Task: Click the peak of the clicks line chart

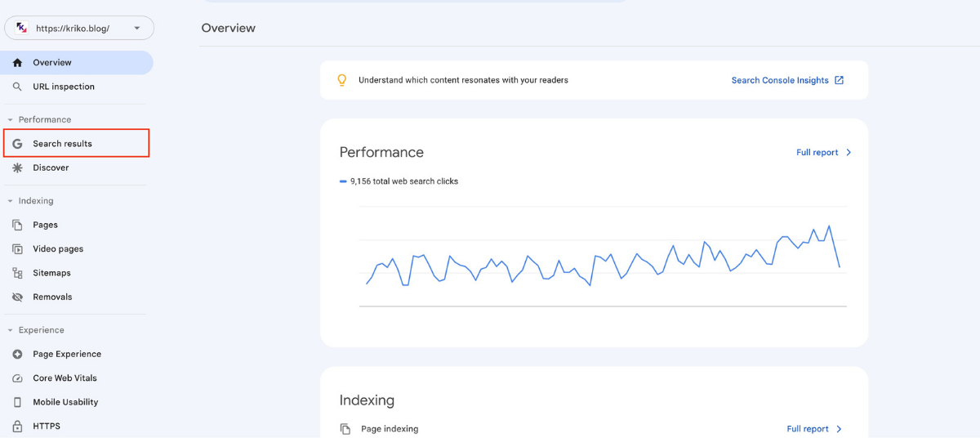Action: coord(829,226)
